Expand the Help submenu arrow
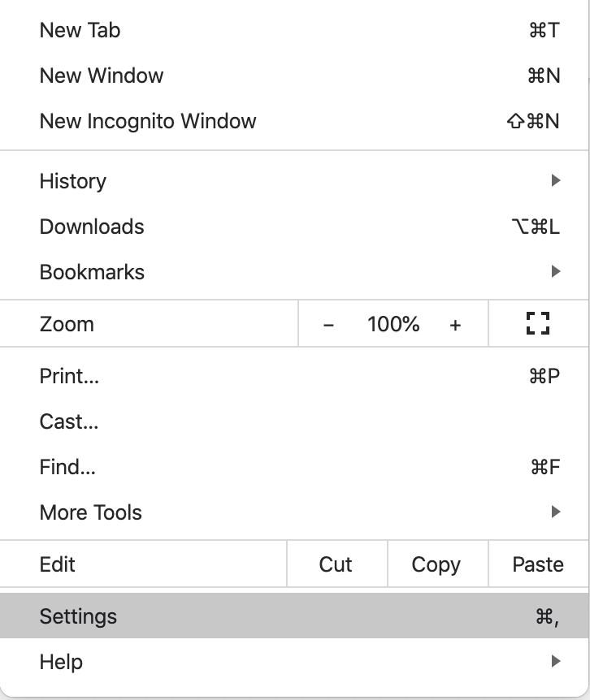The height and width of the screenshot is (700, 590). 556,661
